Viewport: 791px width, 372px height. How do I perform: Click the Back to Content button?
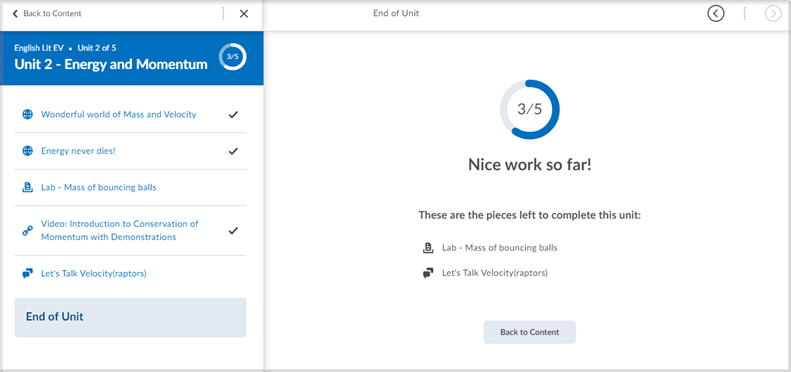(x=530, y=332)
